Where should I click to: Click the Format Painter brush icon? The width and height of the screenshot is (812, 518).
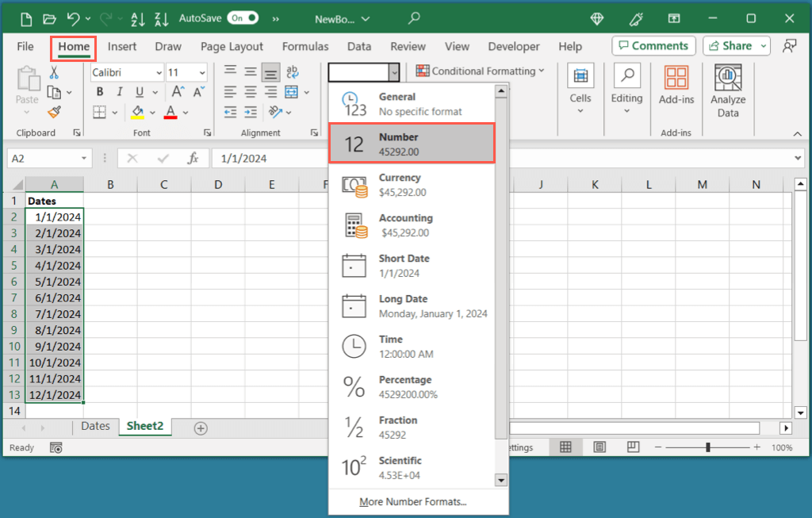click(54, 112)
